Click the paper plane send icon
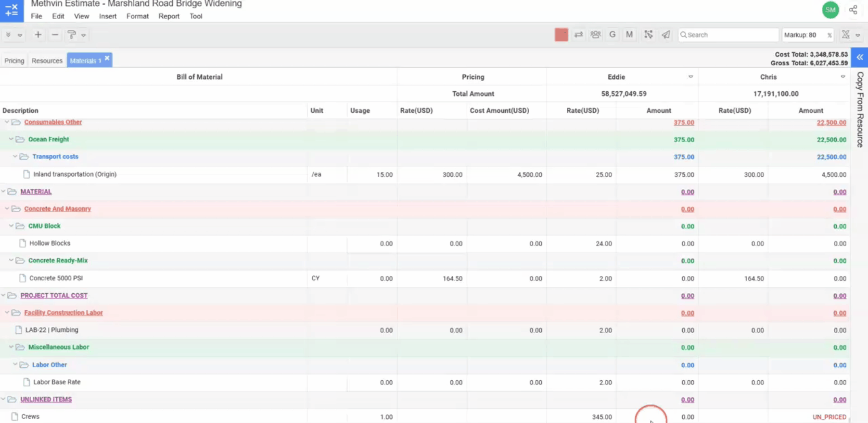The image size is (868, 423). (666, 35)
